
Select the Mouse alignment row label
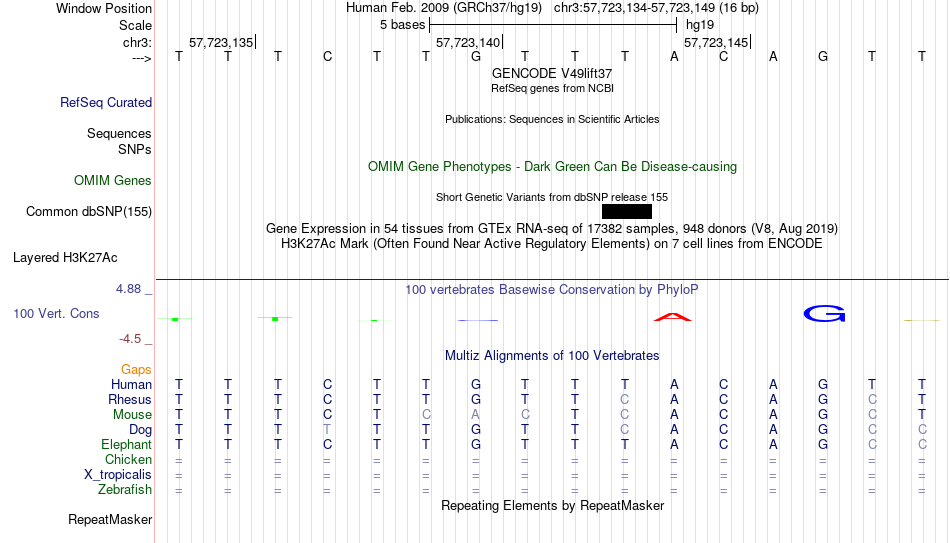coord(132,415)
